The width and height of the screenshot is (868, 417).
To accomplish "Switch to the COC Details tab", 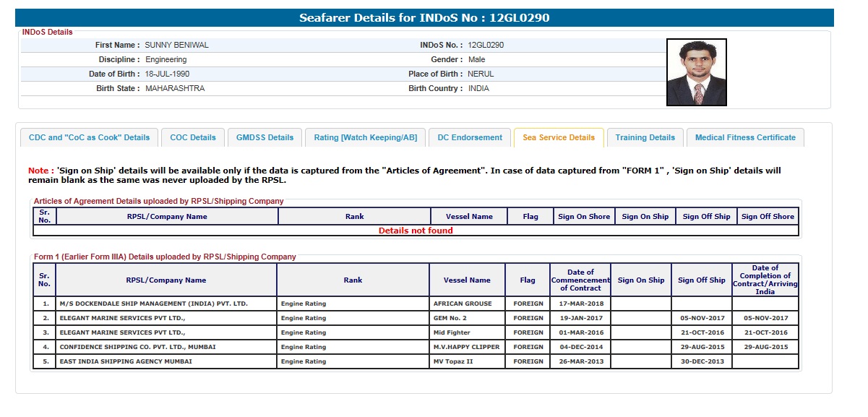I will pos(193,137).
